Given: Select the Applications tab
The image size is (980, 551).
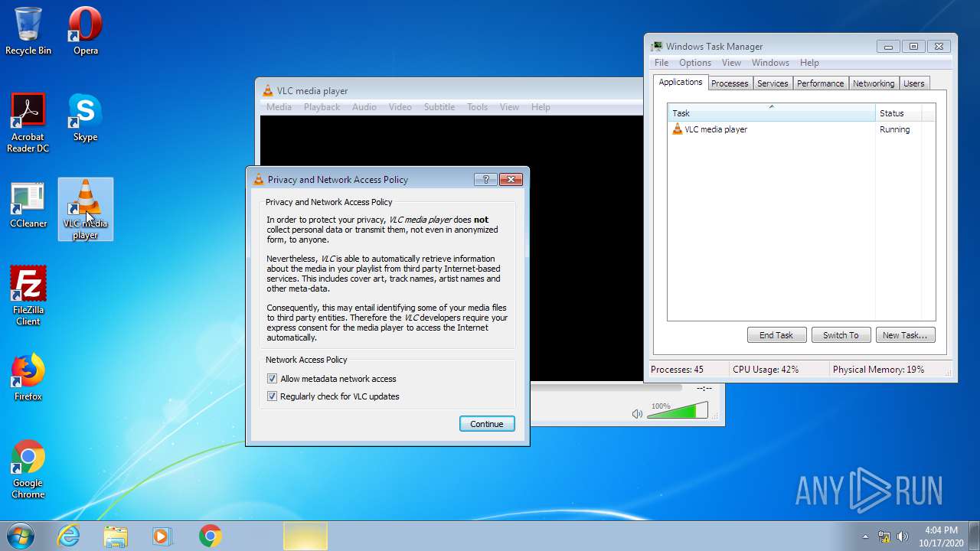Looking at the screenshot, I should [x=681, y=83].
